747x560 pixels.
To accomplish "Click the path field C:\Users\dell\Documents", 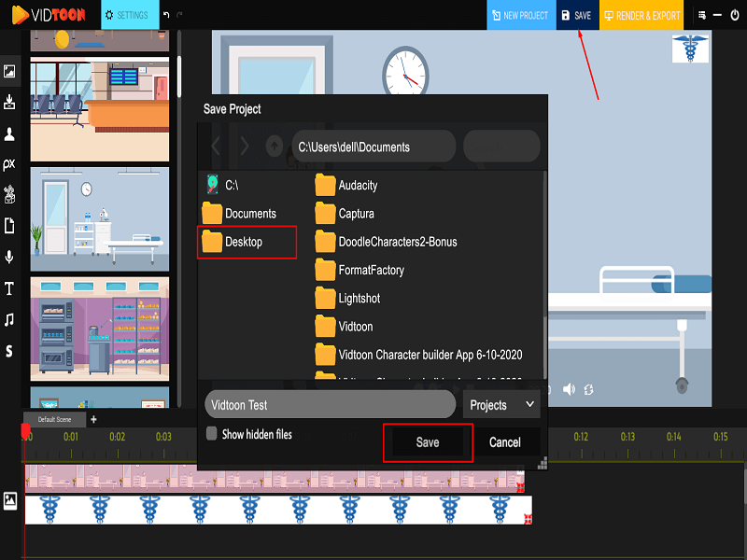I will coord(373,147).
